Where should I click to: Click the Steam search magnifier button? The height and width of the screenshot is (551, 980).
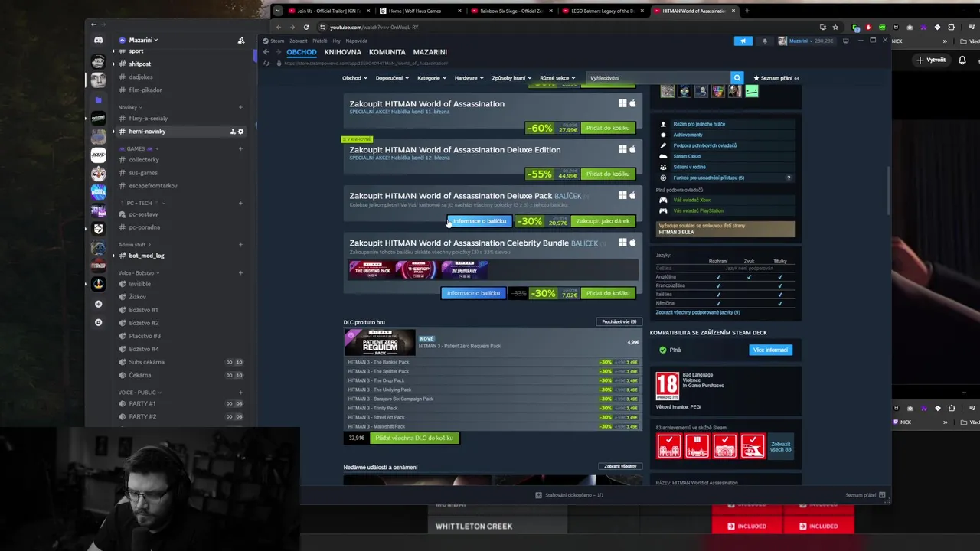tap(737, 77)
